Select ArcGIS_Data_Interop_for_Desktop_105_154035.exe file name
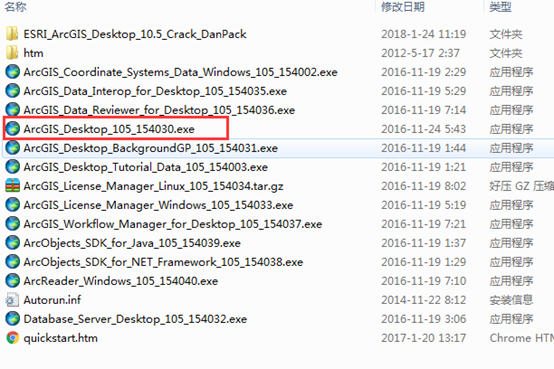This screenshot has width=554, height=369. tap(155, 91)
